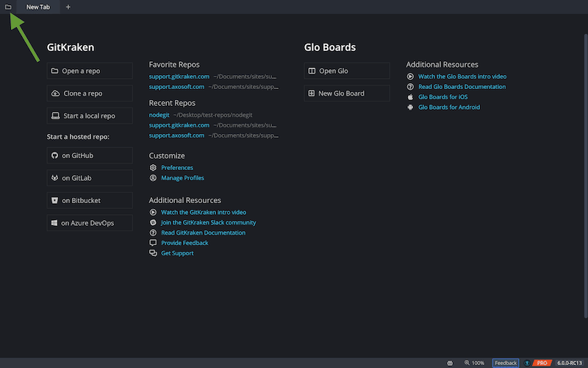Click the zoom magnifier 100% control

[474, 363]
